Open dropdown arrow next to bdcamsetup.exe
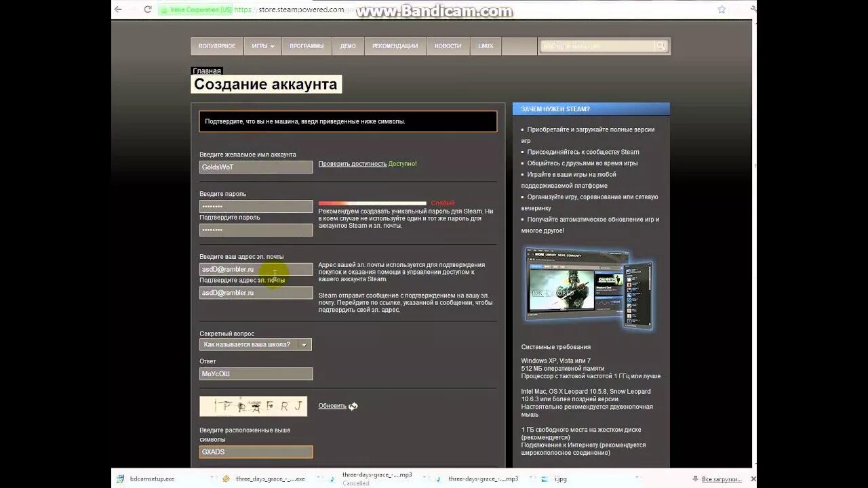The height and width of the screenshot is (488, 868). pyautogui.click(x=212, y=479)
